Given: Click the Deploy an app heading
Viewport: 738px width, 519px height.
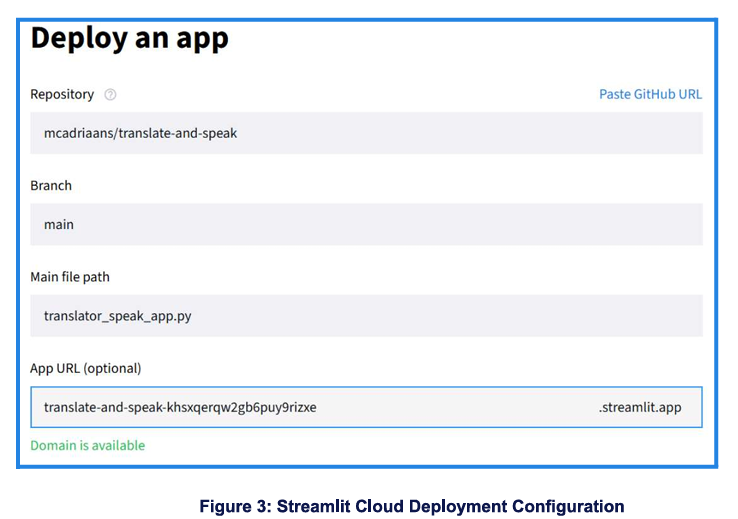Looking at the screenshot, I should tap(129, 39).
